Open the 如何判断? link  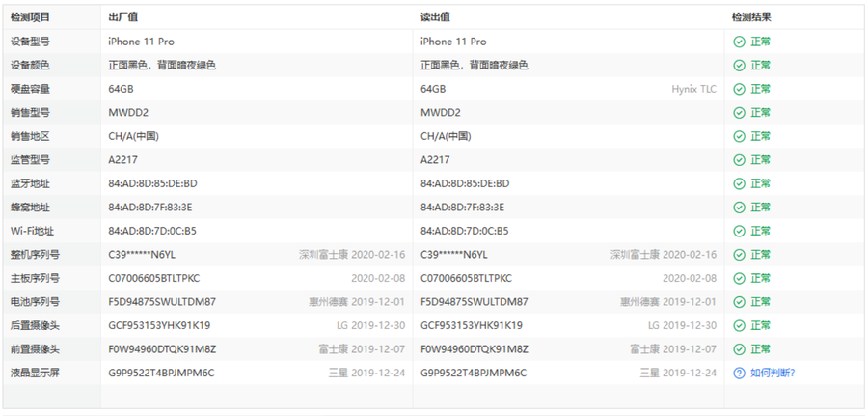(773, 374)
